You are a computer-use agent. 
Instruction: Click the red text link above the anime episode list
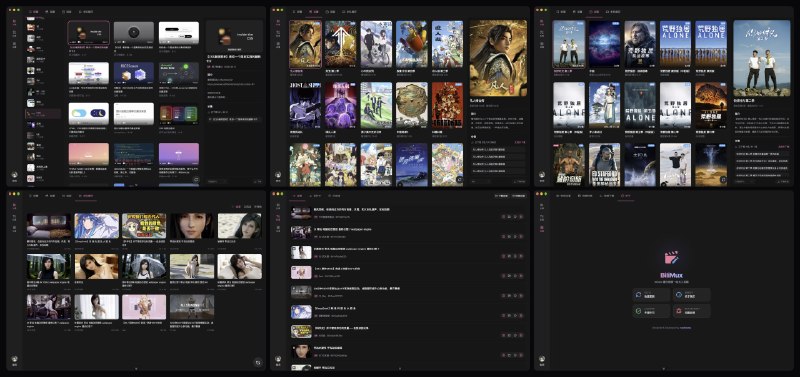[520, 142]
